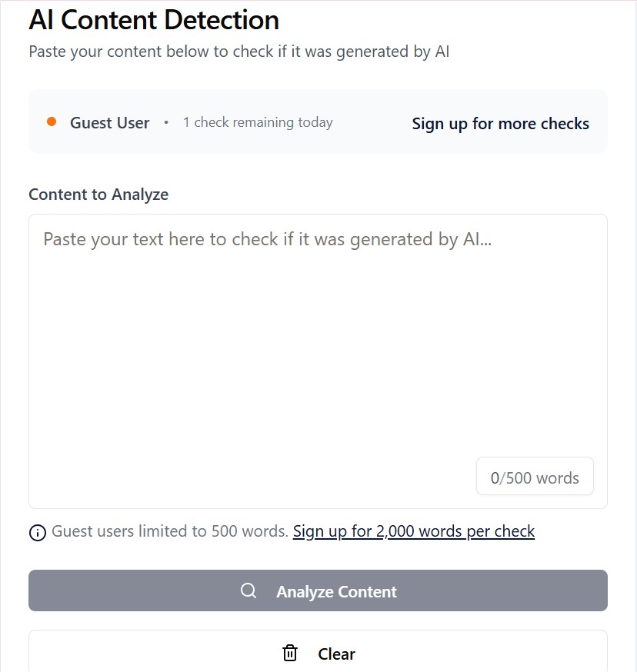This screenshot has width=637, height=672.
Task: Click the empty space in Guest User banner
Action: click(373, 123)
